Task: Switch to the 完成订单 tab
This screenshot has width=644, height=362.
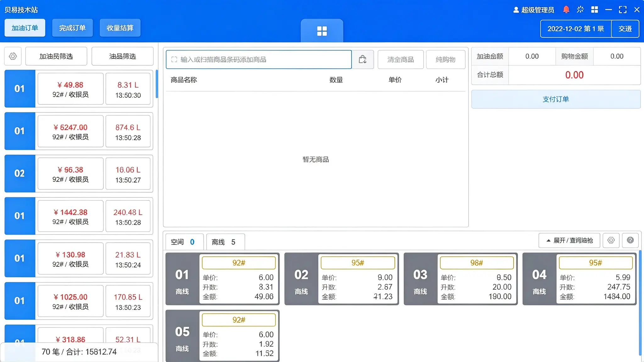Action: pyautogui.click(x=72, y=28)
